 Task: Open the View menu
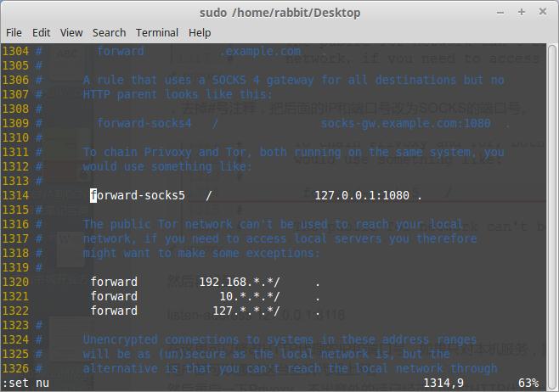click(71, 33)
